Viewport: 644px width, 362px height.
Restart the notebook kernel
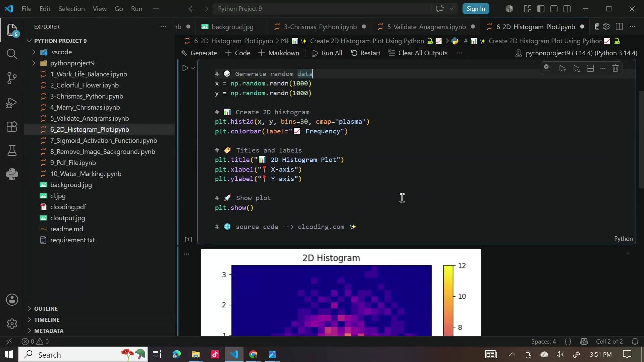click(x=366, y=53)
